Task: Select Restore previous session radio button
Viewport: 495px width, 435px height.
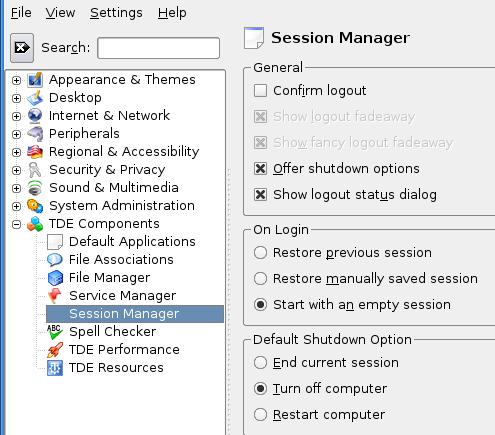Action: click(260, 252)
